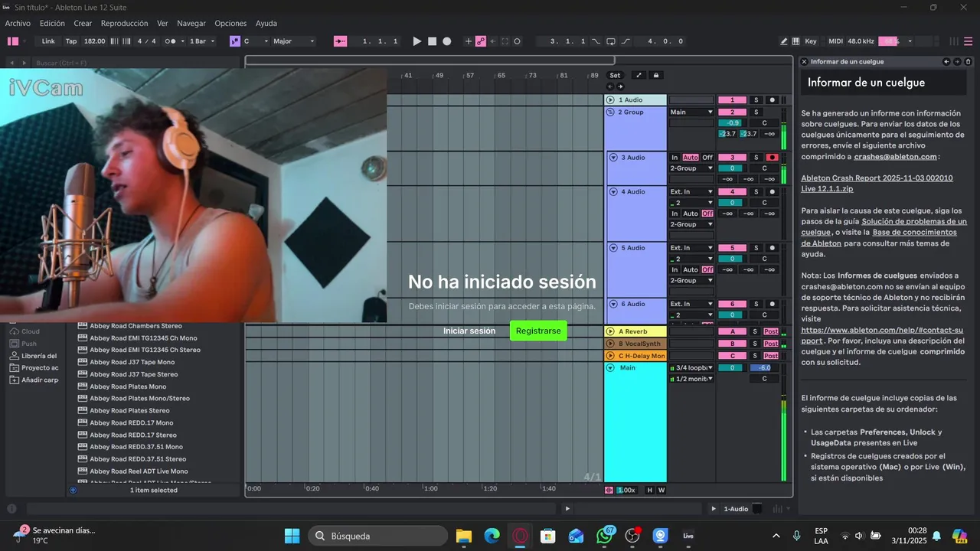
Task: Click the tempo field 182.00
Action: [x=95, y=41]
